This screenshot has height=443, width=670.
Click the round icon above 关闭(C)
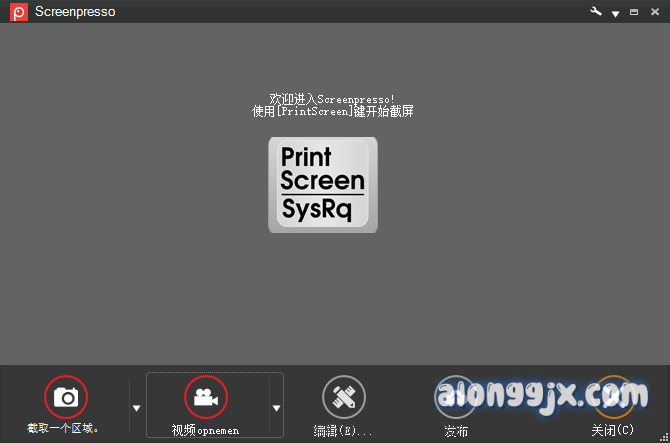tap(612, 397)
